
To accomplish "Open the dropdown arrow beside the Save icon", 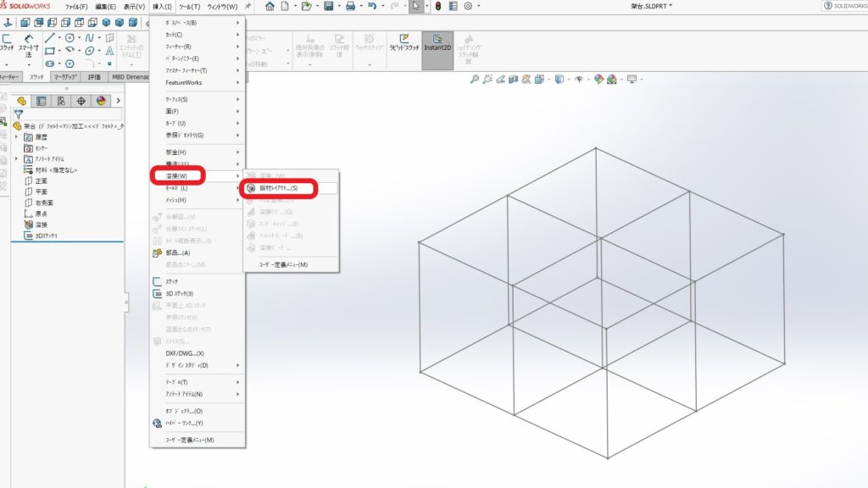I will (x=339, y=7).
